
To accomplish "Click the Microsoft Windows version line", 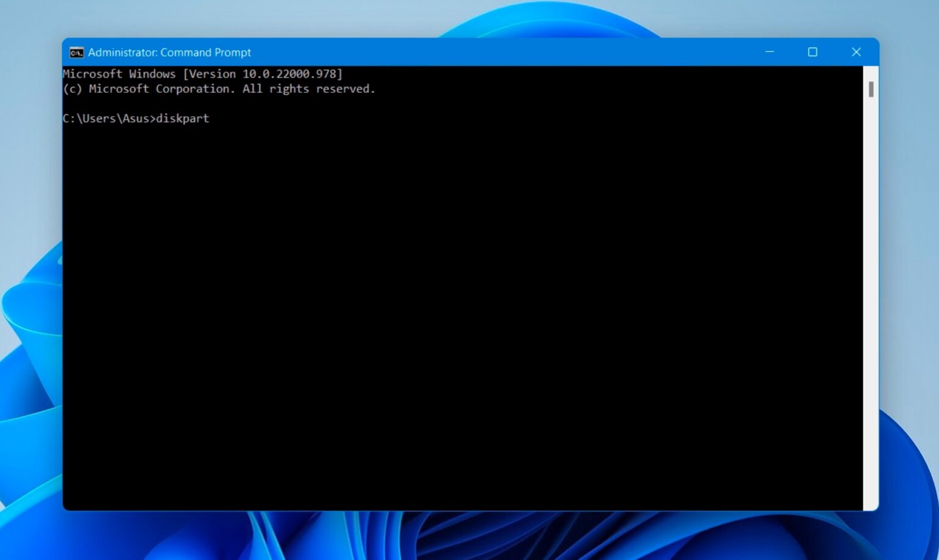I will 202,73.
